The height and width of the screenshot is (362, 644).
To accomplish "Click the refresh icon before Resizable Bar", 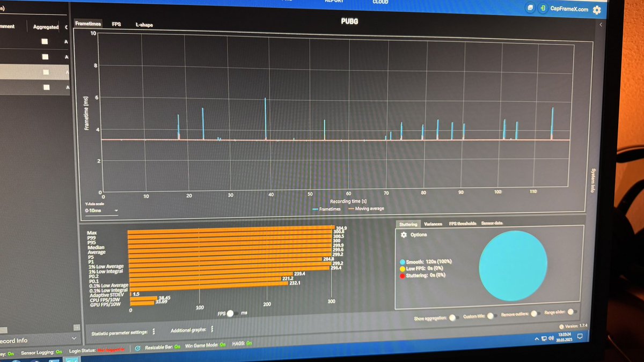I will (138, 348).
